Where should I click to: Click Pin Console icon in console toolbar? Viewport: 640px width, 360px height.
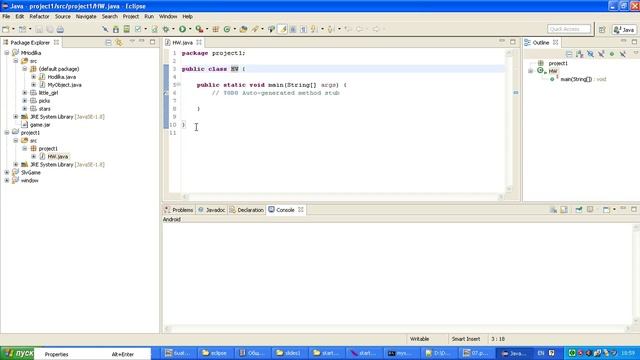tap(579, 209)
